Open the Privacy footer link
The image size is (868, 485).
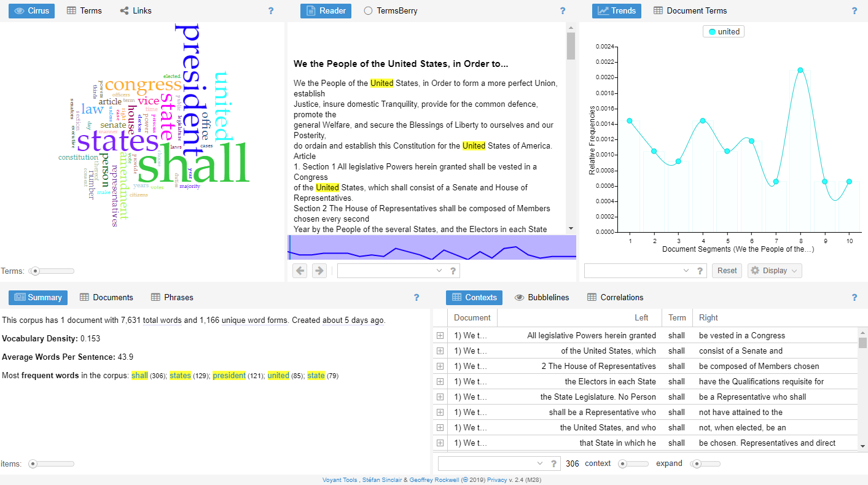(497, 480)
